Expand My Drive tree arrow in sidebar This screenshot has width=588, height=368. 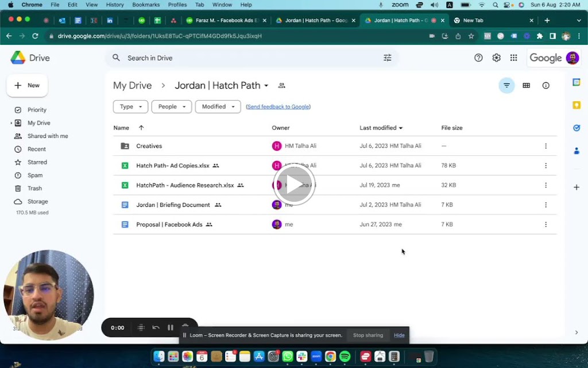(11, 123)
